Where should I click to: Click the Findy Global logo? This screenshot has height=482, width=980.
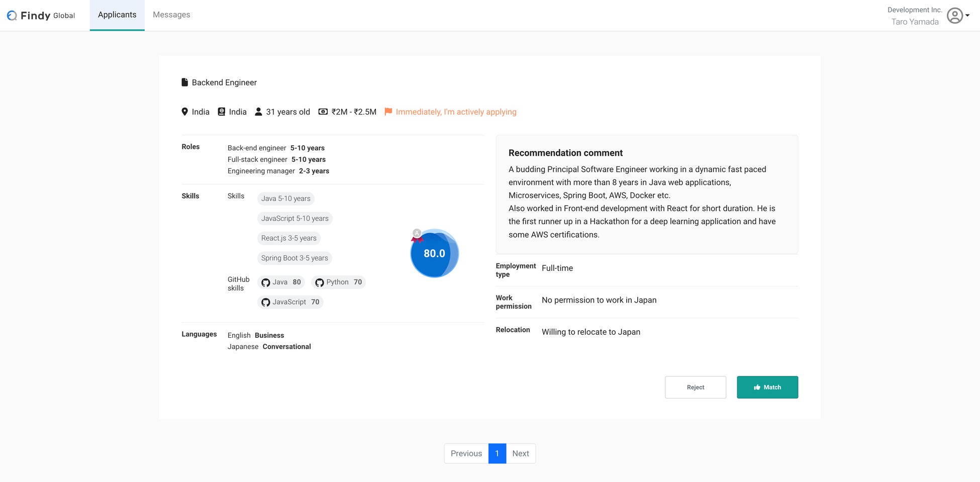[41, 16]
